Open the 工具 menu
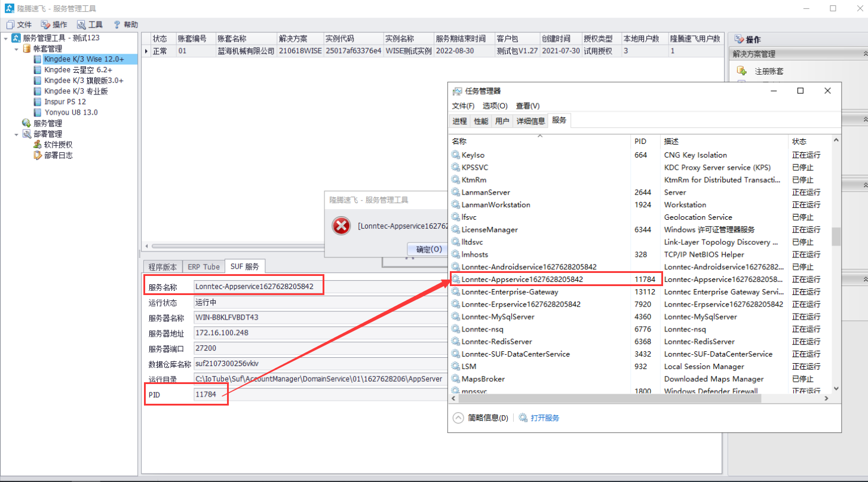This screenshot has width=868, height=482. pyautogui.click(x=90, y=24)
